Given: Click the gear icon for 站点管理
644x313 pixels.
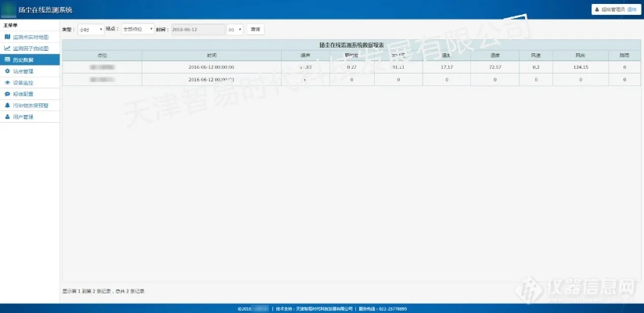Looking at the screenshot, I should click(x=7, y=71).
